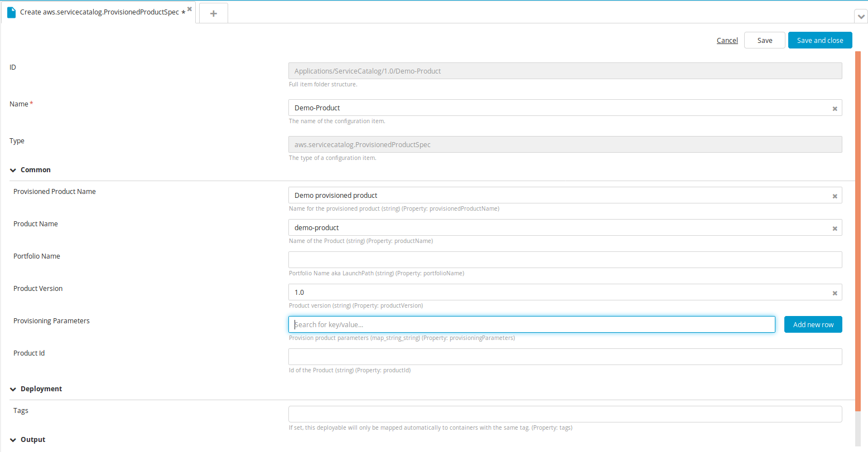The height and width of the screenshot is (452, 868).
Task: Collapse the Output section
Action: (x=13, y=440)
